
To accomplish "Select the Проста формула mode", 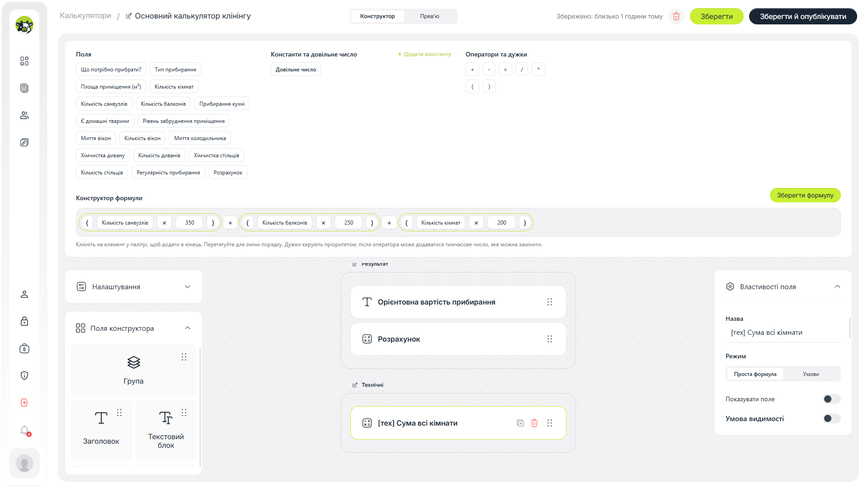I will (755, 374).
